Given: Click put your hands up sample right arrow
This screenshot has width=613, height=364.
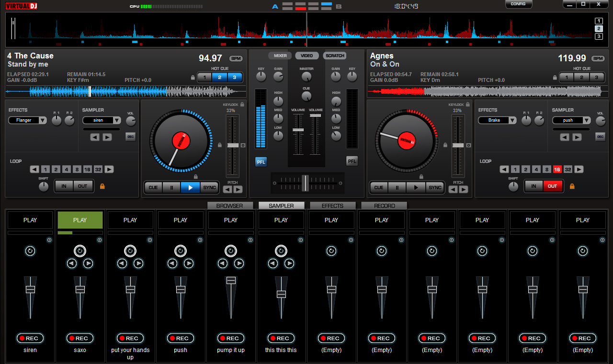Looking at the screenshot, I should pyautogui.click(x=138, y=263).
